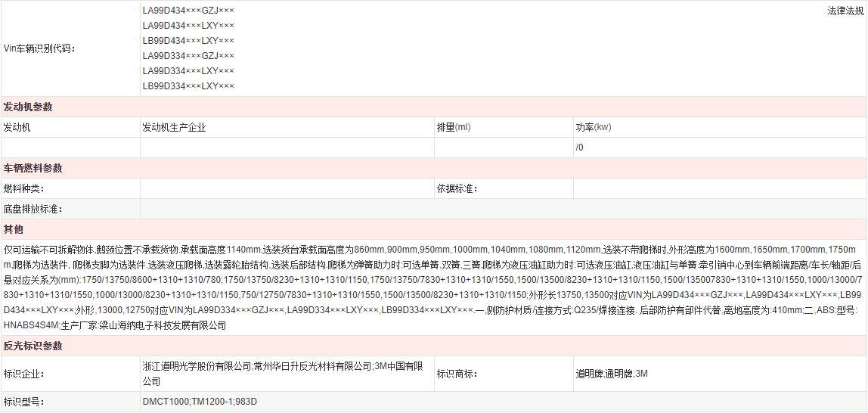Screen dimensions: 868x413
Task: Click the 底盘排放标准 label
Action: point(33,209)
